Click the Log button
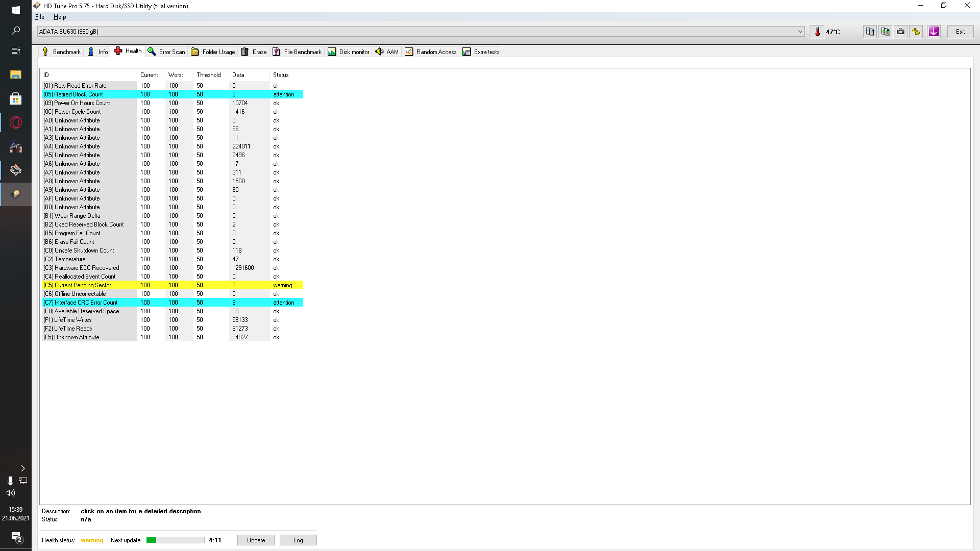This screenshot has width=980, height=551. (x=298, y=540)
